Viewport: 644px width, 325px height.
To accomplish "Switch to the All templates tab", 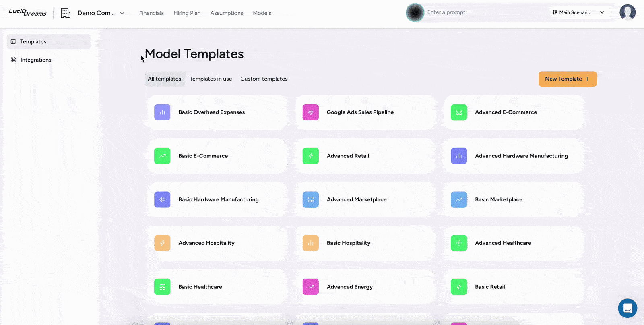I will [x=165, y=79].
